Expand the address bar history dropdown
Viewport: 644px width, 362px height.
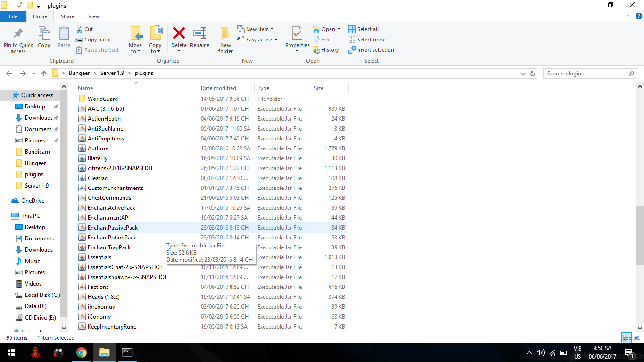[523, 74]
